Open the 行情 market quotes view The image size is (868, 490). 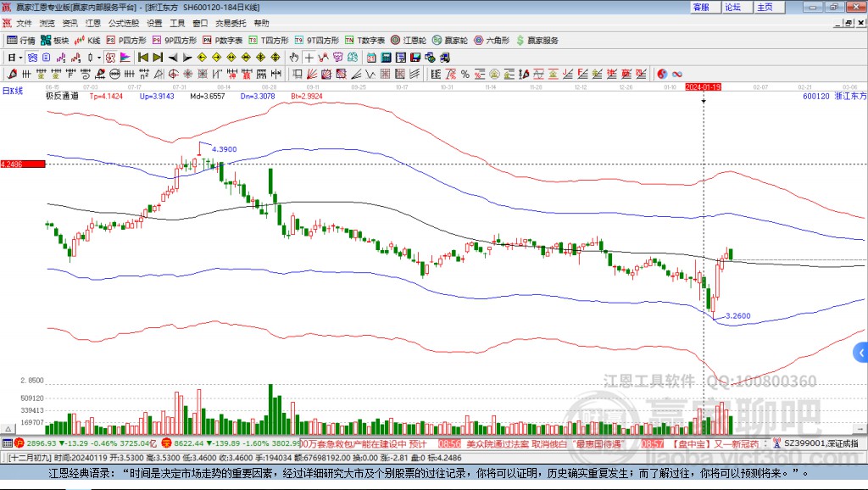21,40
